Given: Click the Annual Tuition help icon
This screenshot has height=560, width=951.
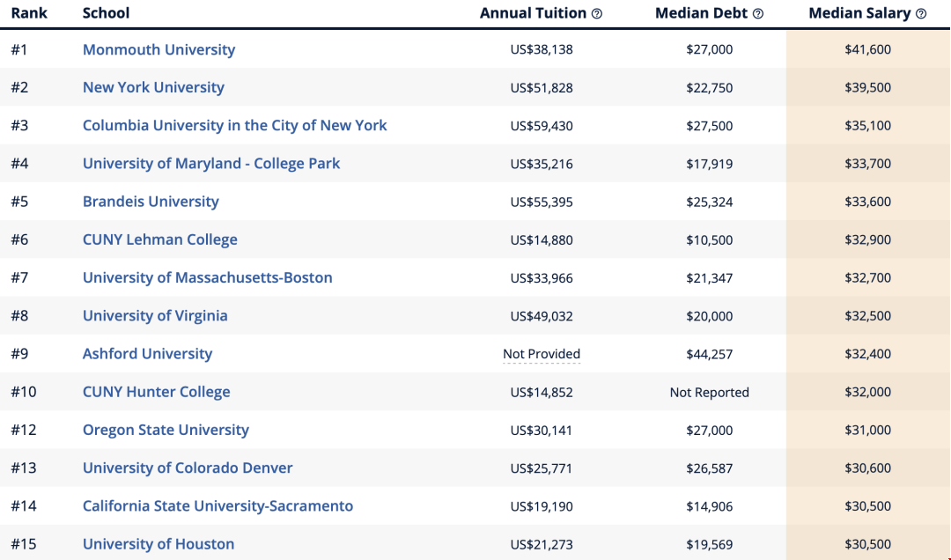Looking at the screenshot, I should [x=597, y=14].
